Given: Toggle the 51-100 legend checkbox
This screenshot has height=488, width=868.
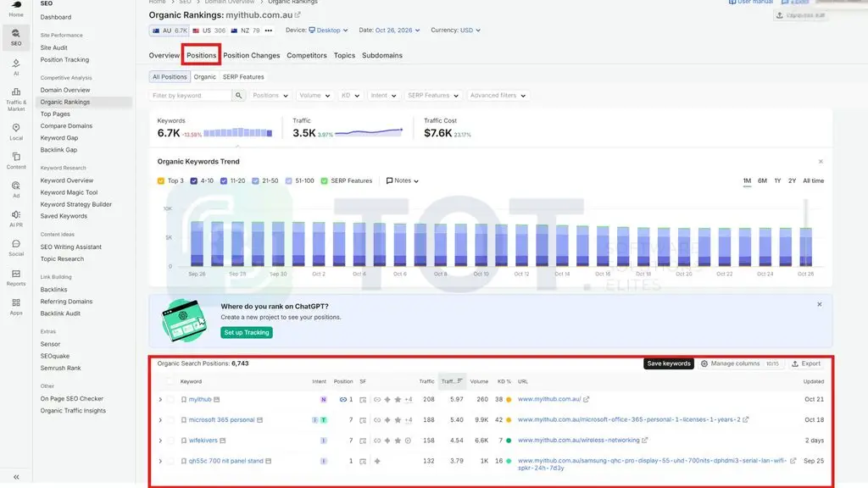Looking at the screenshot, I should point(288,181).
